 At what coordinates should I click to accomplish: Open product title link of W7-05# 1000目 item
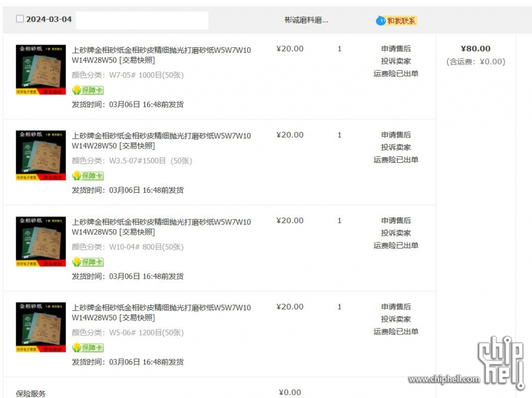coord(161,55)
